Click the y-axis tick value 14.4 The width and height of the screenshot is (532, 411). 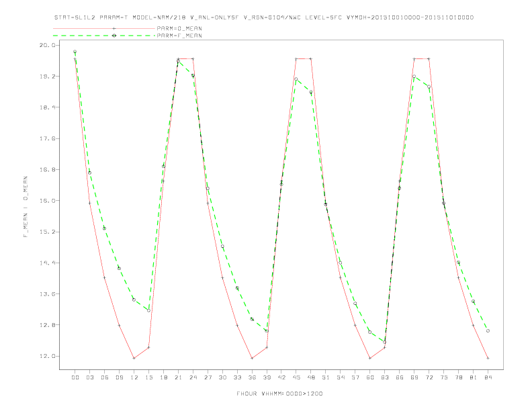(47, 263)
